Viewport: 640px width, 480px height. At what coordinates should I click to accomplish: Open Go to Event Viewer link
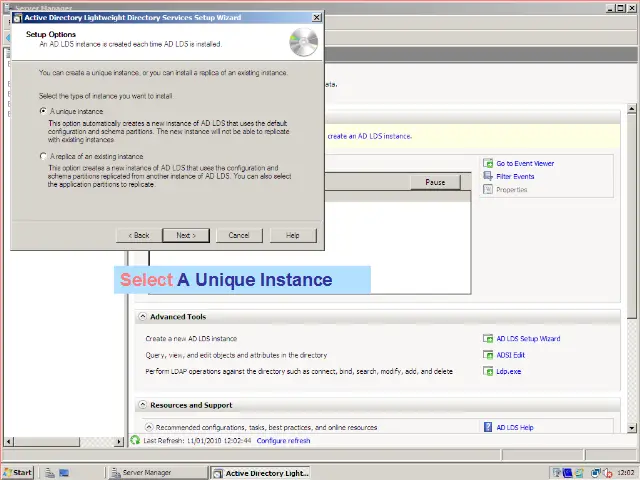[x=525, y=164]
